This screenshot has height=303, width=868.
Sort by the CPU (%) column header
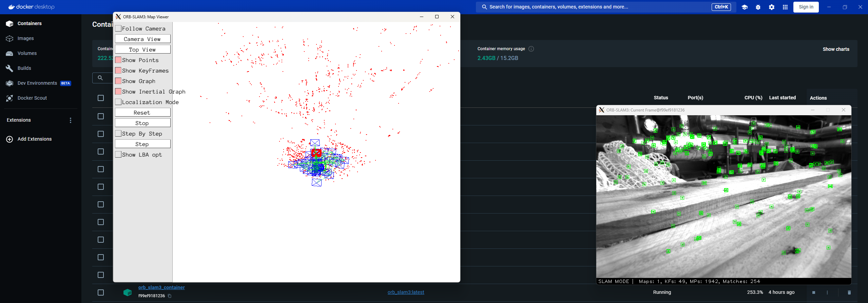click(x=753, y=98)
